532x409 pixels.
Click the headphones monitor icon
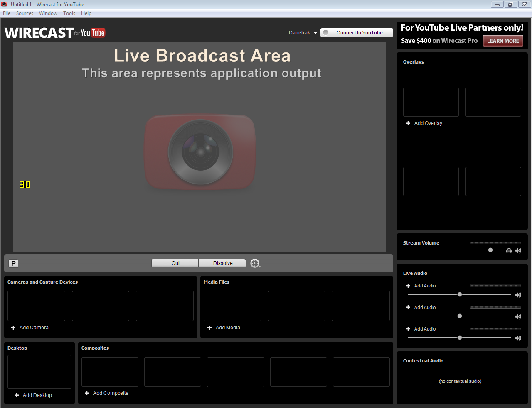(509, 250)
